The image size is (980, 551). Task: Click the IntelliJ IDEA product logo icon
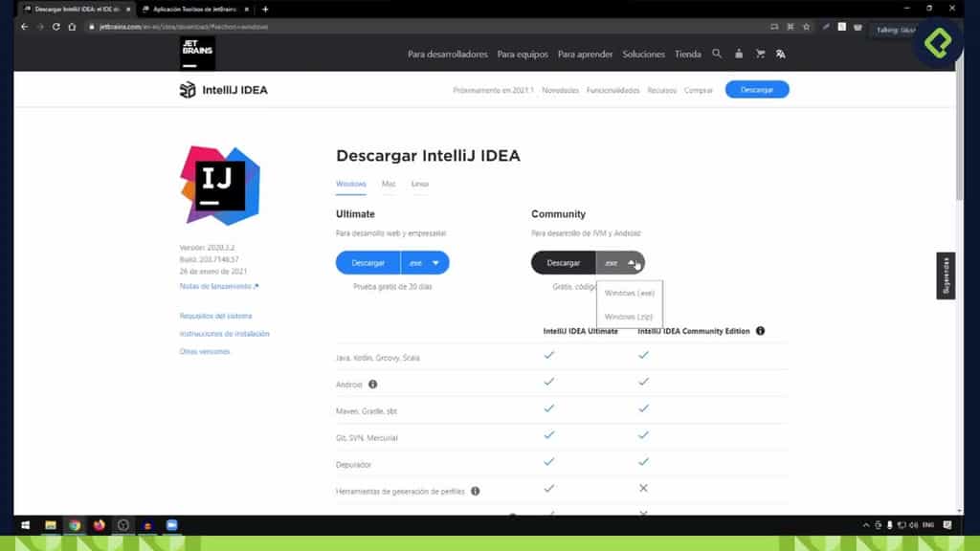pyautogui.click(x=188, y=90)
